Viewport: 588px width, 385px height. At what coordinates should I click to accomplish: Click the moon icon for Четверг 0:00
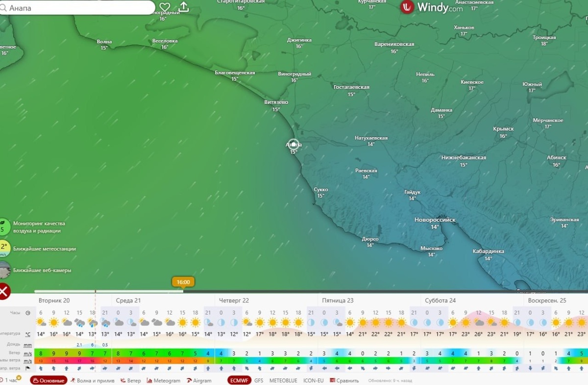pyautogui.click(x=221, y=323)
